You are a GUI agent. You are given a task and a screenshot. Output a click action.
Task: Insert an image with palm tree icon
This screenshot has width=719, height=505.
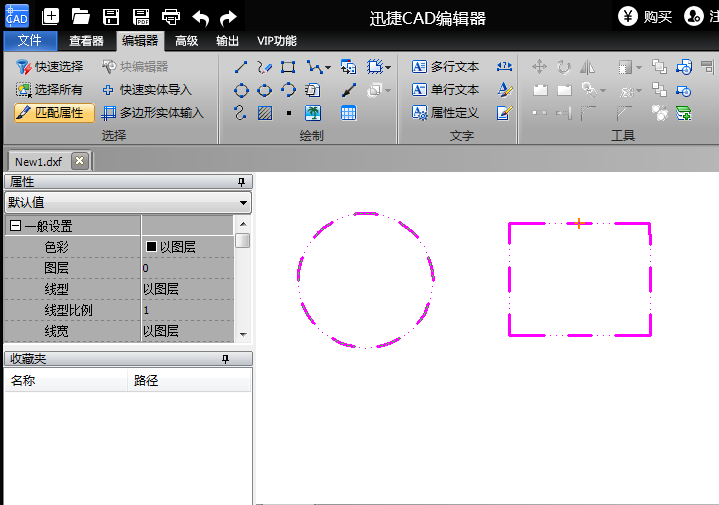pyautogui.click(x=313, y=113)
